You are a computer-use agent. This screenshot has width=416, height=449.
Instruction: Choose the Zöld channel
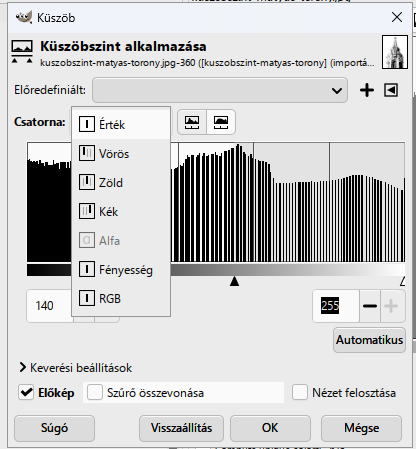[121, 183]
